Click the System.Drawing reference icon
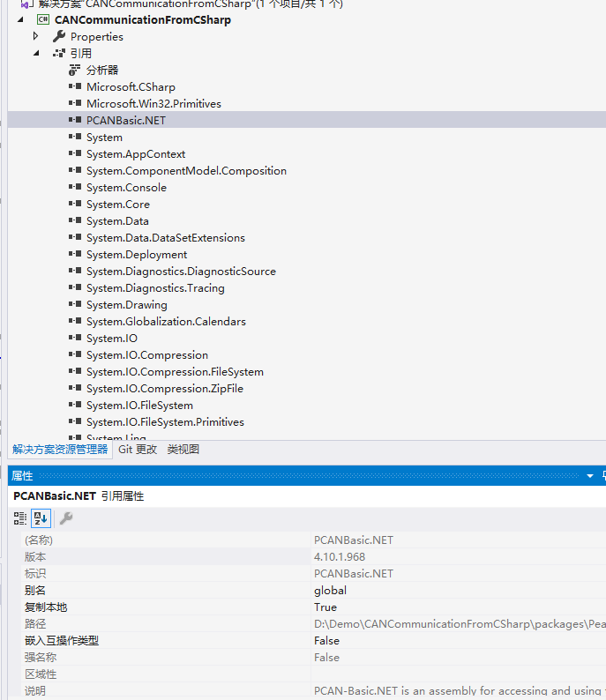This screenshot has height=700, width=606. 75,304
